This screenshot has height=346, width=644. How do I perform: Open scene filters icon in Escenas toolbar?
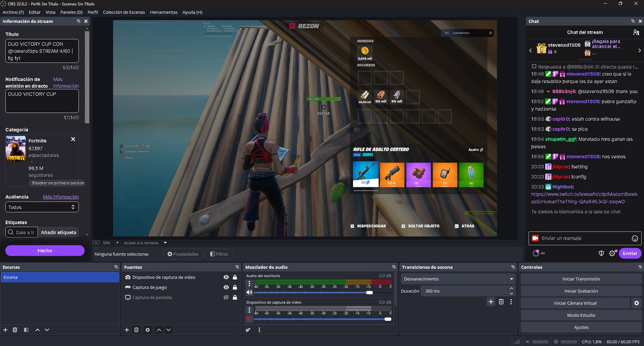click(25, 329)
